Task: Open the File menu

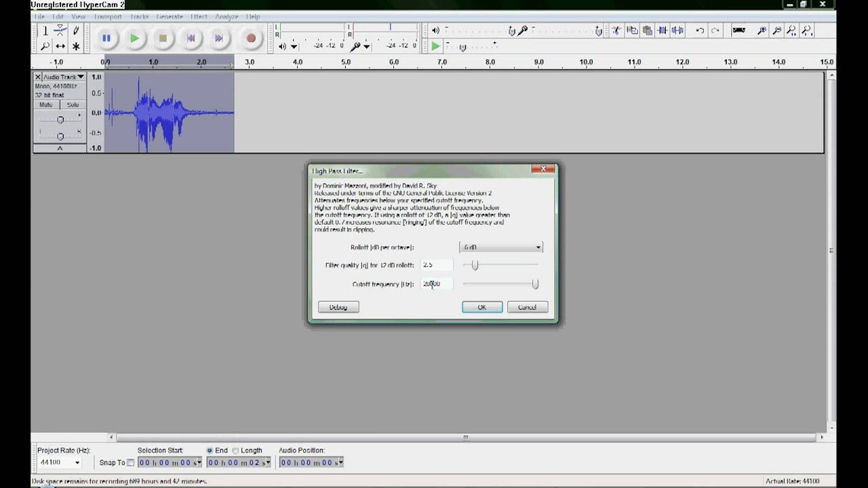Action: (39, 16)
